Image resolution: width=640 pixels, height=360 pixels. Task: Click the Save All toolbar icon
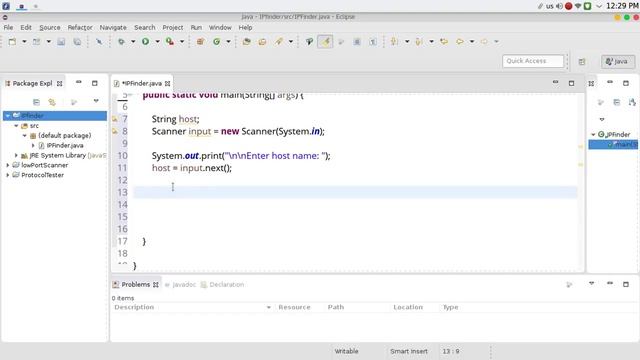click(77, 42)
